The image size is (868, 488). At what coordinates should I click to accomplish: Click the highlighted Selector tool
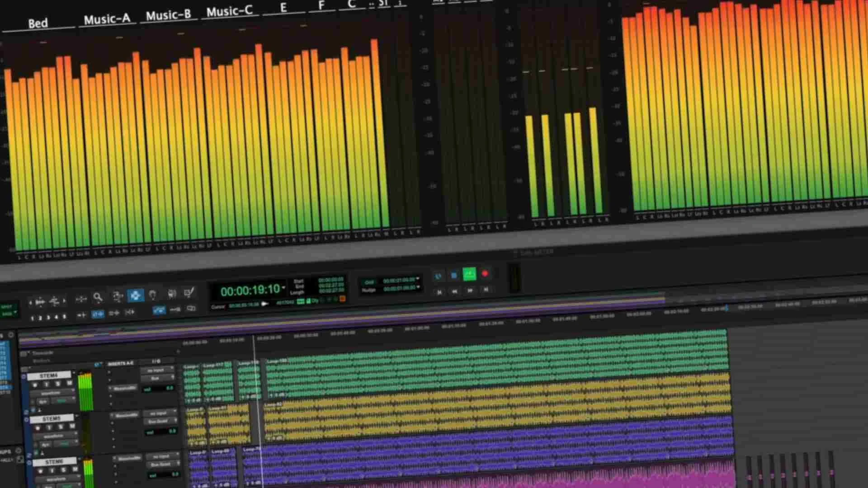tap(135, 296)
